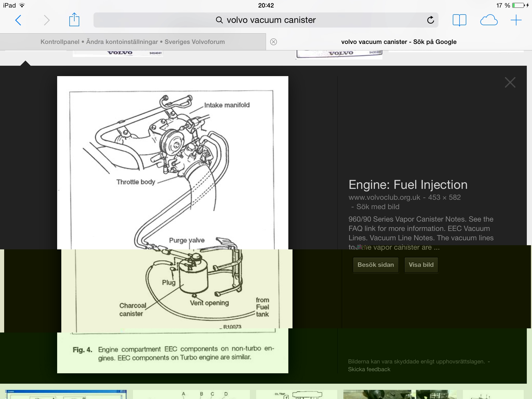Open the Bookmarks book icon
This screenshot has width=532, height=399.
pyautogui.click(x=459, y=20)
